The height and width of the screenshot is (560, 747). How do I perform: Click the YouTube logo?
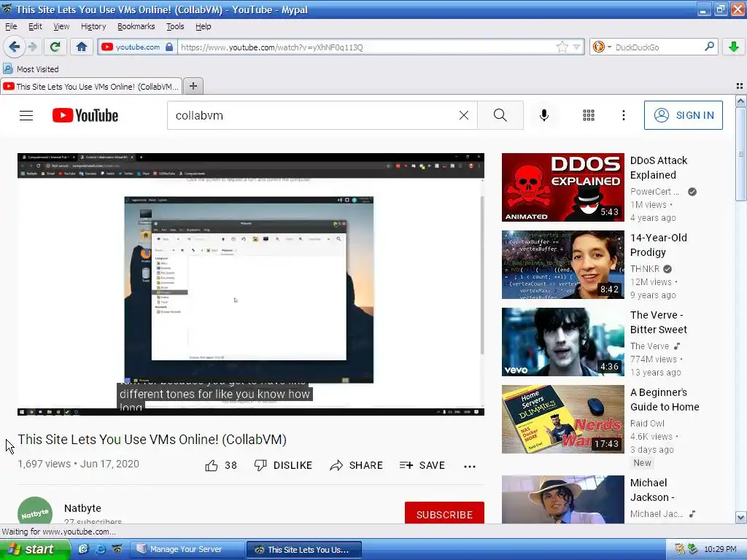point(85,116)
